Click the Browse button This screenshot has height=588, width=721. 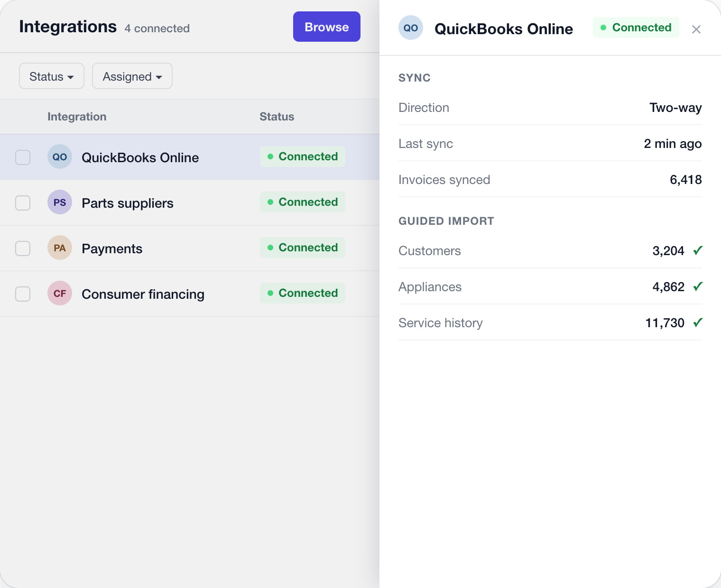(327, 27)
